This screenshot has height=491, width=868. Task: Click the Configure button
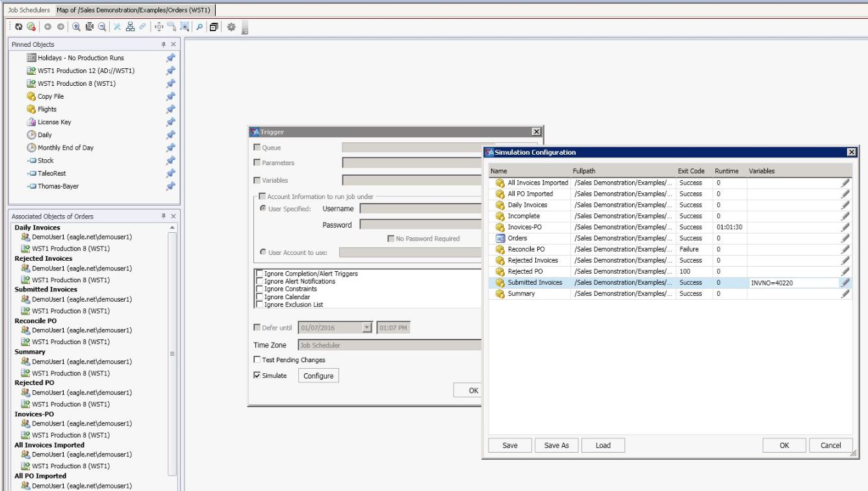point(318,376)
